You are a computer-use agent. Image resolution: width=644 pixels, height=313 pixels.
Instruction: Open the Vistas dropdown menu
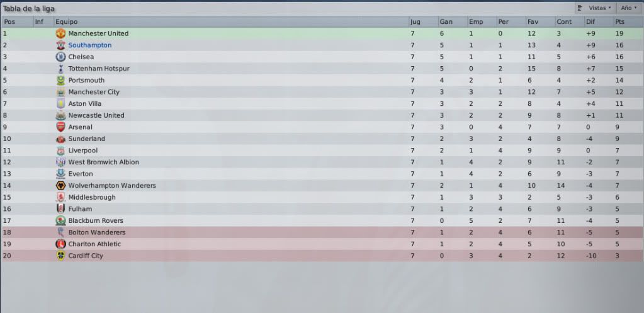tap(595, 8)
